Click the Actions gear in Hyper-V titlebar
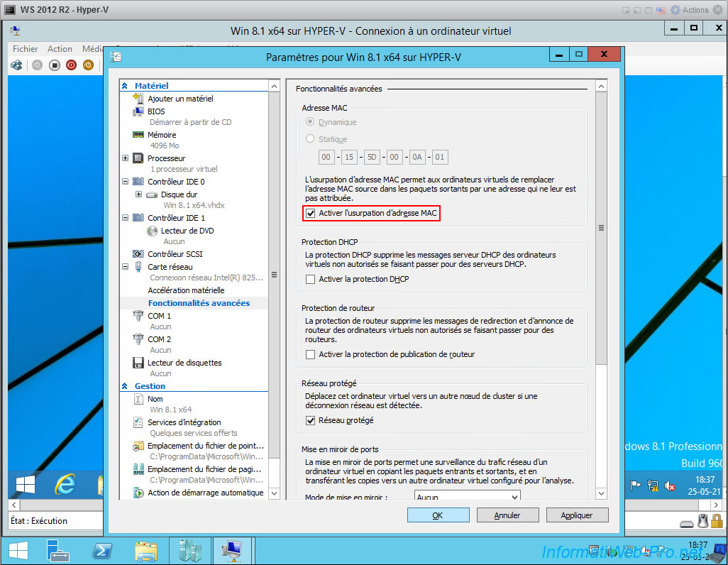Image resolution: width=728 pixels, height=565 pixels. tap(675, 10)
